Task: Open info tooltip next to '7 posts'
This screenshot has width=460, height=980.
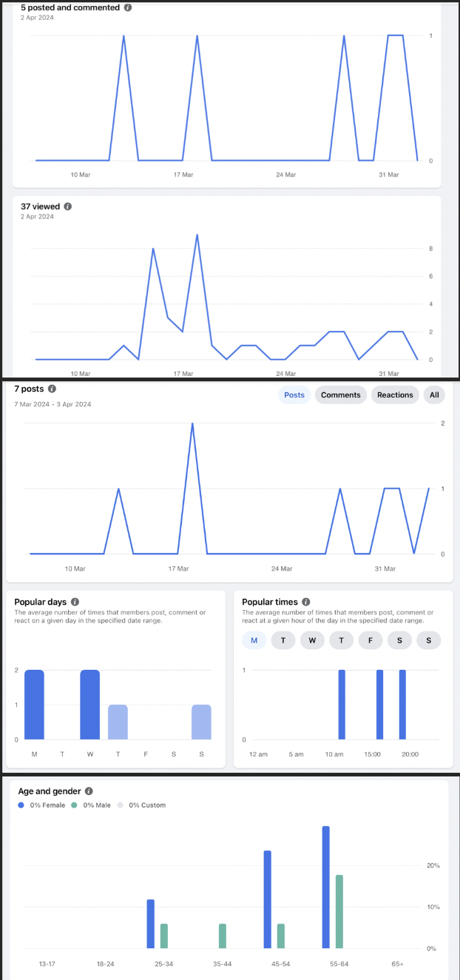Action: click(x=52, y=389)
